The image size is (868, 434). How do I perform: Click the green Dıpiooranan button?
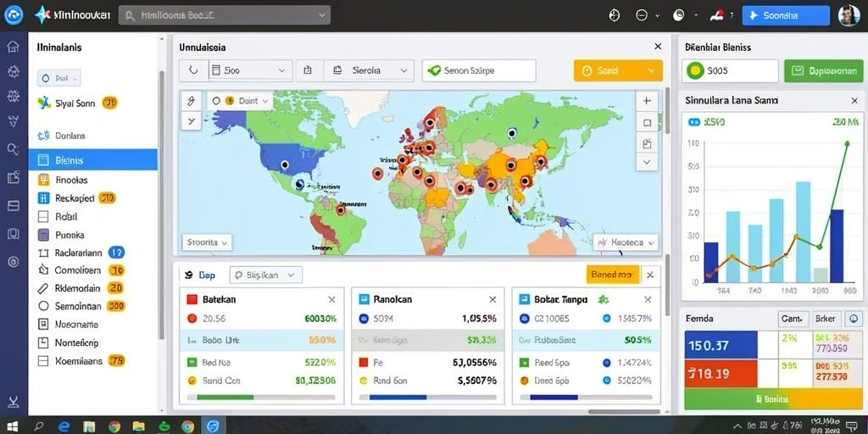(x=824, y=71)
